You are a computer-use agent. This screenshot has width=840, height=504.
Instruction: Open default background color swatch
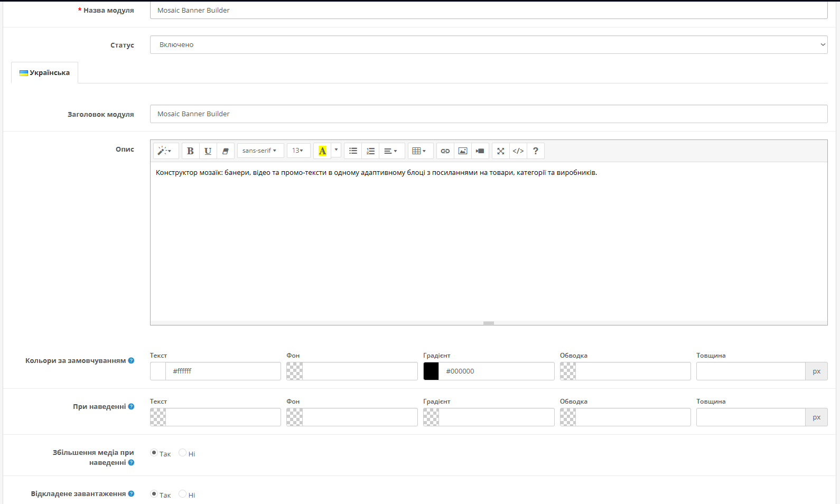click(295, 371)
